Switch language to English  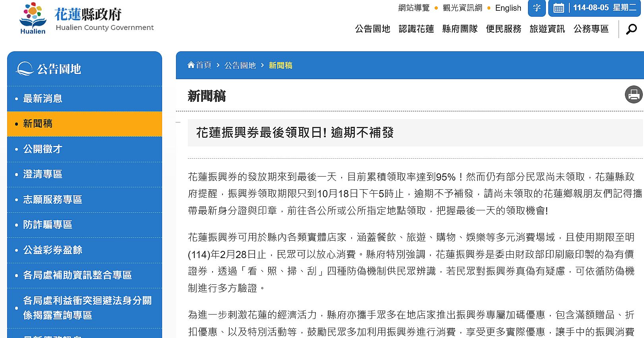pyautogui.click(x=508, y=8)
